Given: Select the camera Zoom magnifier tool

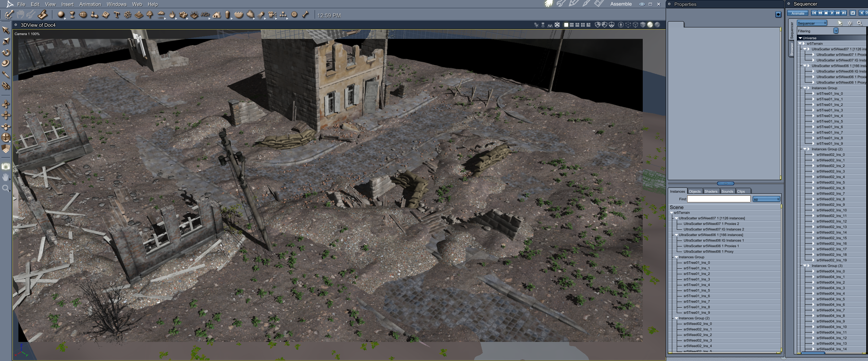Looking at the screenshot, I should click(x=6, y=188).
